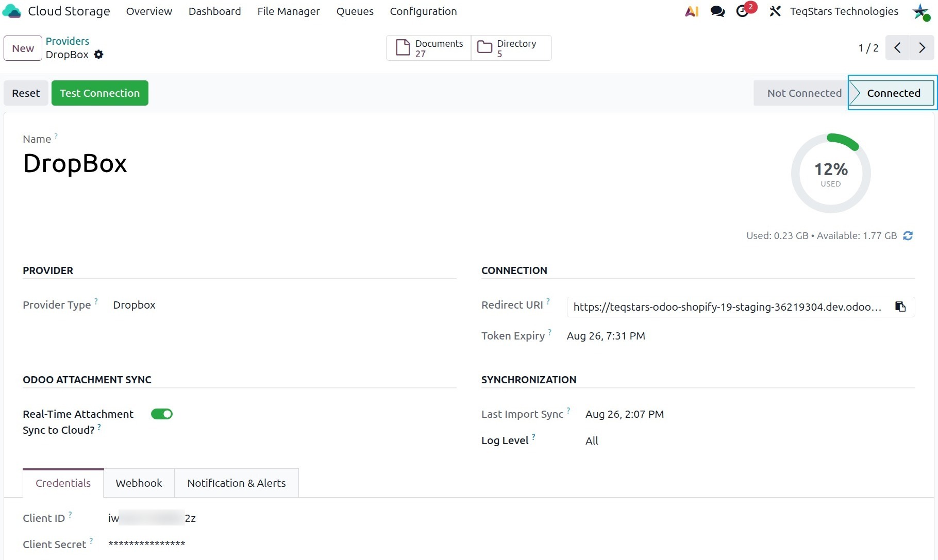The width and height of the screenshot is (938, 560).
Task: Open the user avatar menu
Action: pos(921,11)
